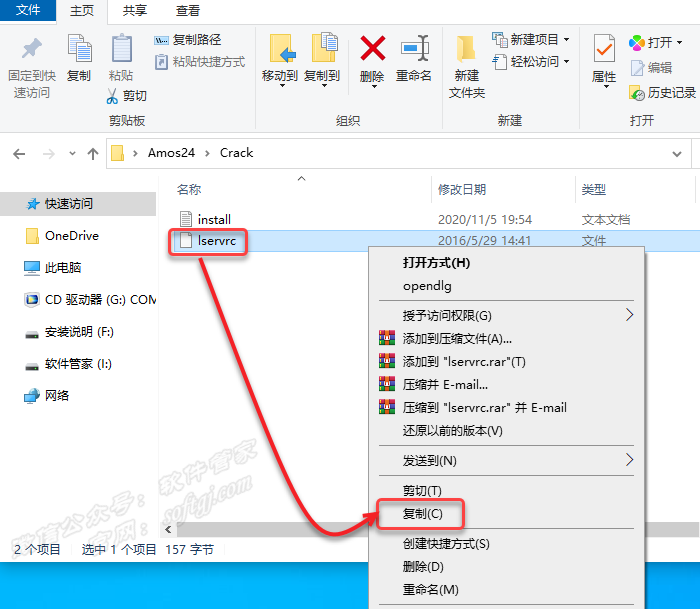Click Amos24 in the address path
Viewport: 700px width, 609px height.
pos(171,153)
